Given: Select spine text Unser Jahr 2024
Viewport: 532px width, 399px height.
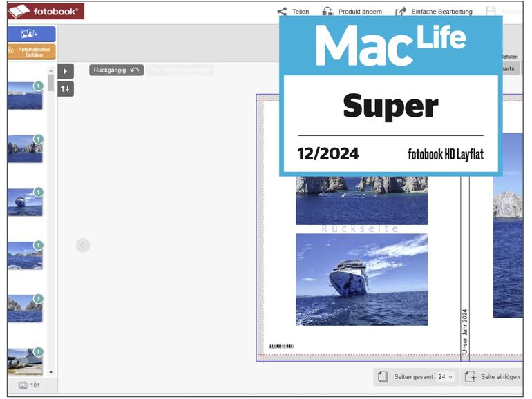Looking at the screenshot, I should click(x=465, y=331).
